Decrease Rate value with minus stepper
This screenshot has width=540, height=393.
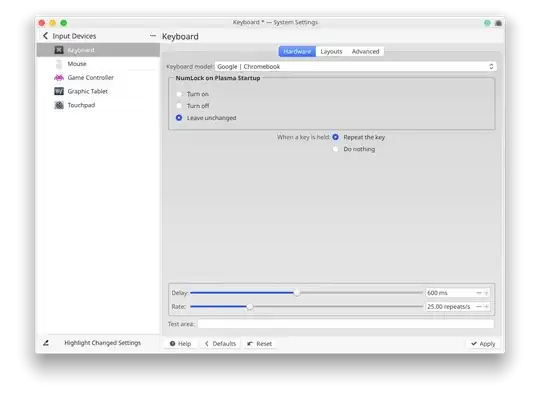(479, 306)
